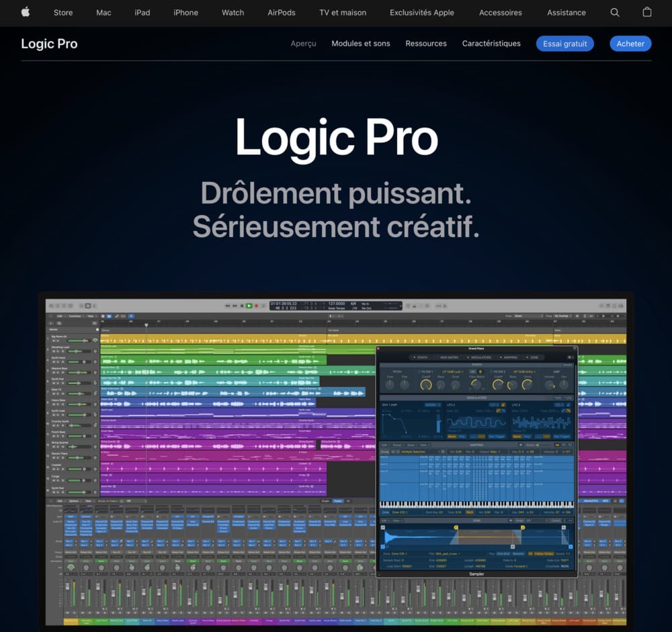
Task: Solo the Synth Hook track
Action: 58,362
